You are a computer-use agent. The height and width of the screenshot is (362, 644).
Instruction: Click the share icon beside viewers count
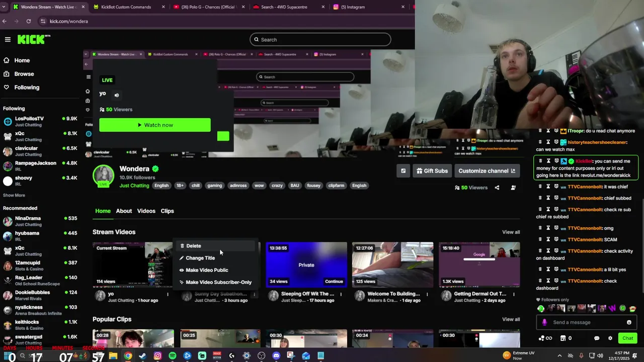(x=497, y=188)
